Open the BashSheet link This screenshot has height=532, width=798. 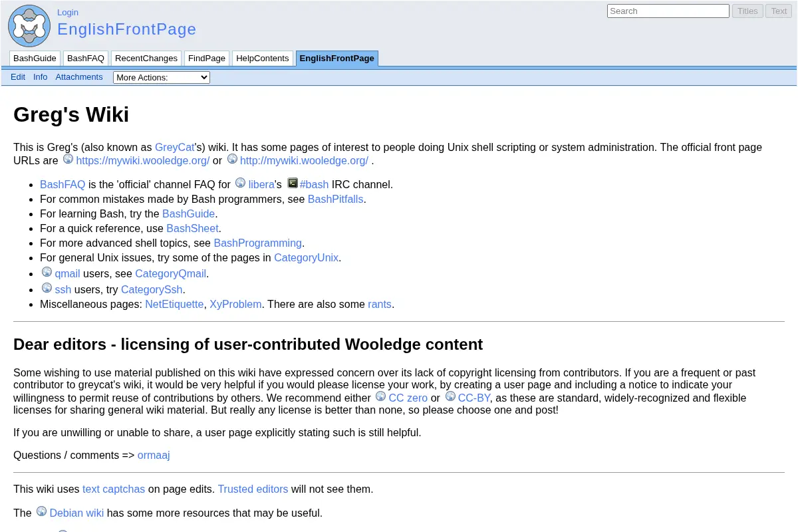pyautogui.click(x=193, y=229)
